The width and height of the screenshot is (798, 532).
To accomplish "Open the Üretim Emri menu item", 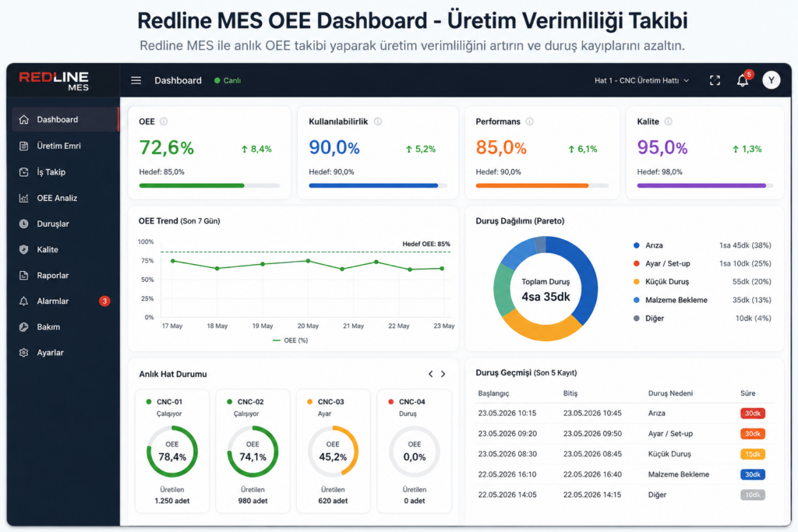I will tap(65, 146).
